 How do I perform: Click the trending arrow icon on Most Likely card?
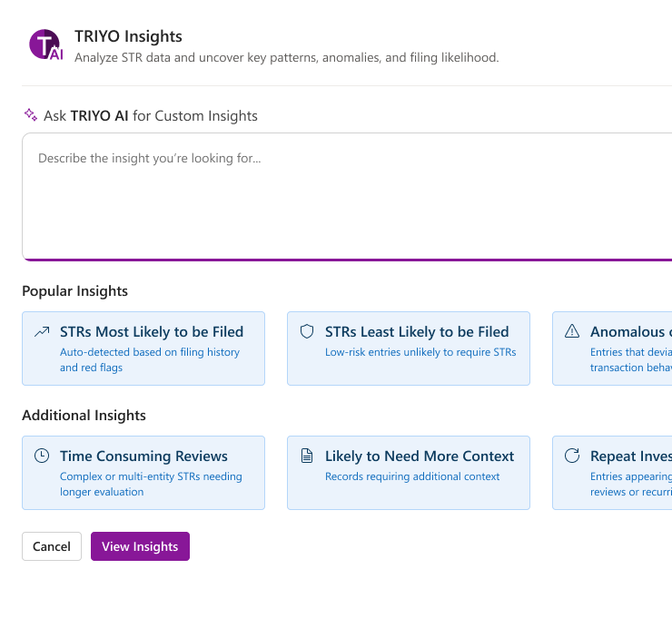click(42, 332)
